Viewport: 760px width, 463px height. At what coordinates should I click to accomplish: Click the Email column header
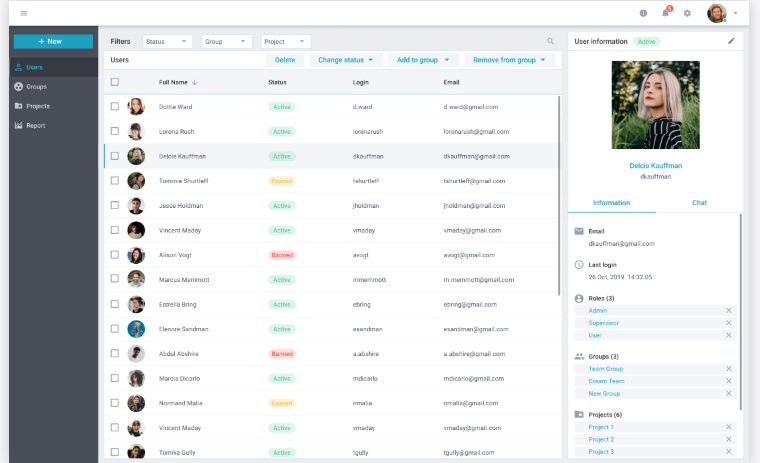click(451, 82)
